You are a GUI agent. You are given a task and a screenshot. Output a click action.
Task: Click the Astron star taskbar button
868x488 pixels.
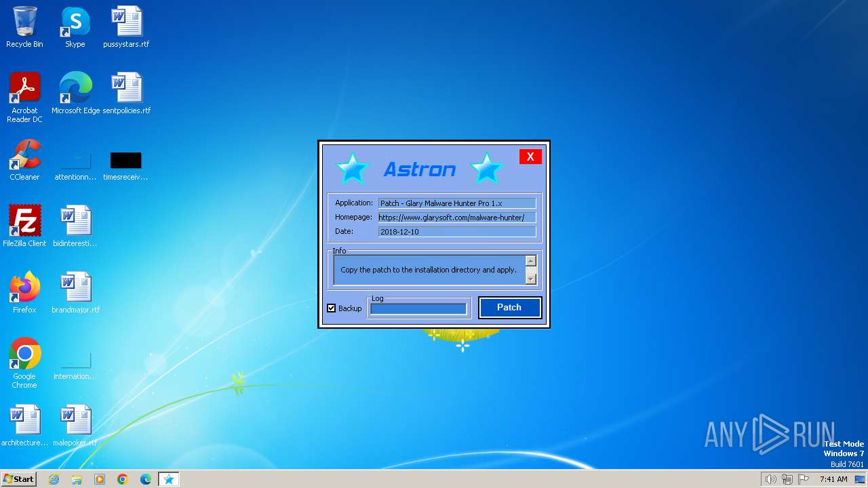point(169,479)
